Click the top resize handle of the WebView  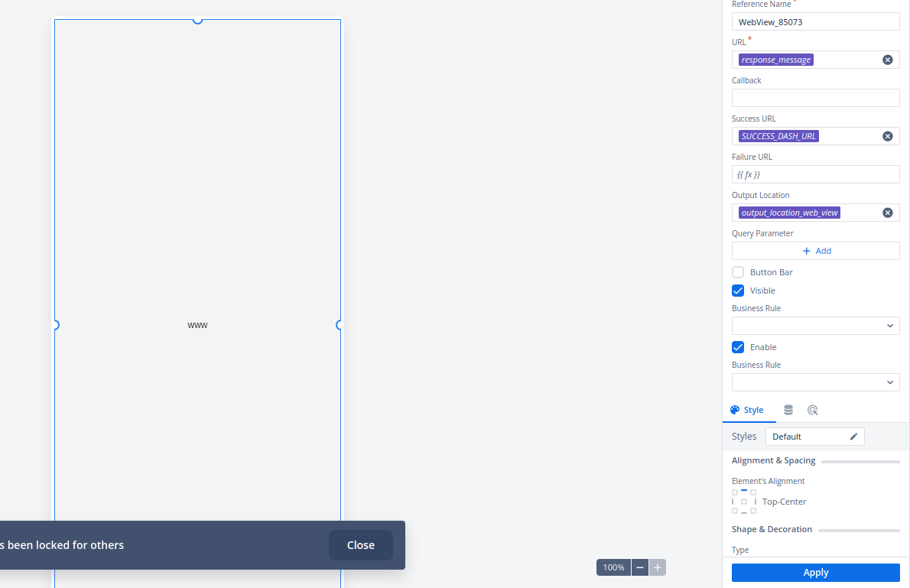click(197, 21)
